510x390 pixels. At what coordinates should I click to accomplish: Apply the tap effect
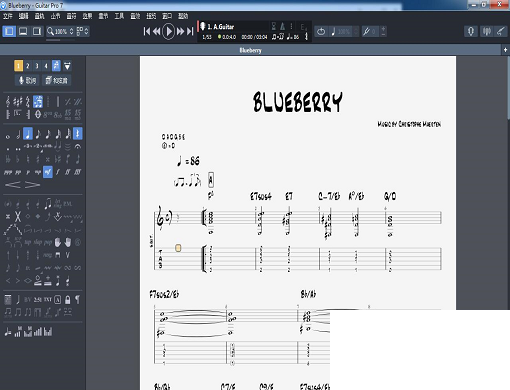pyautogui.click(x=28, y=242)
